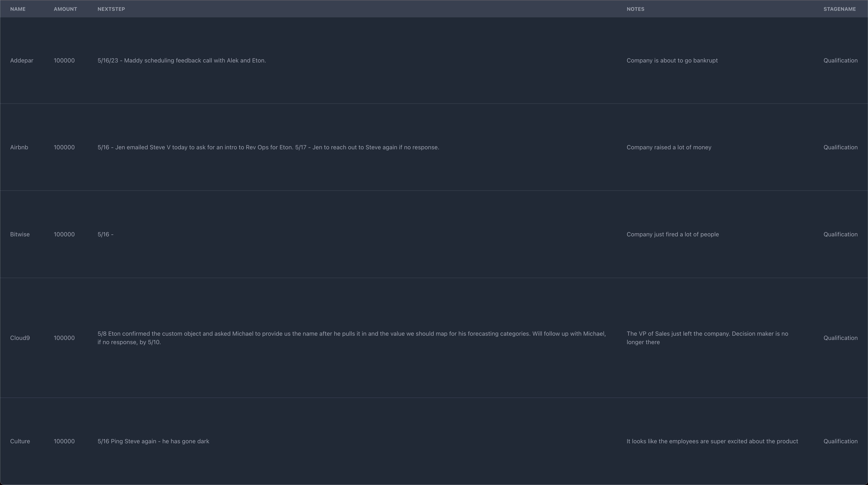The width and height of the screenshot is (868, 485).
Task: Click the NOTES column header
Action: tap(635, 9)
